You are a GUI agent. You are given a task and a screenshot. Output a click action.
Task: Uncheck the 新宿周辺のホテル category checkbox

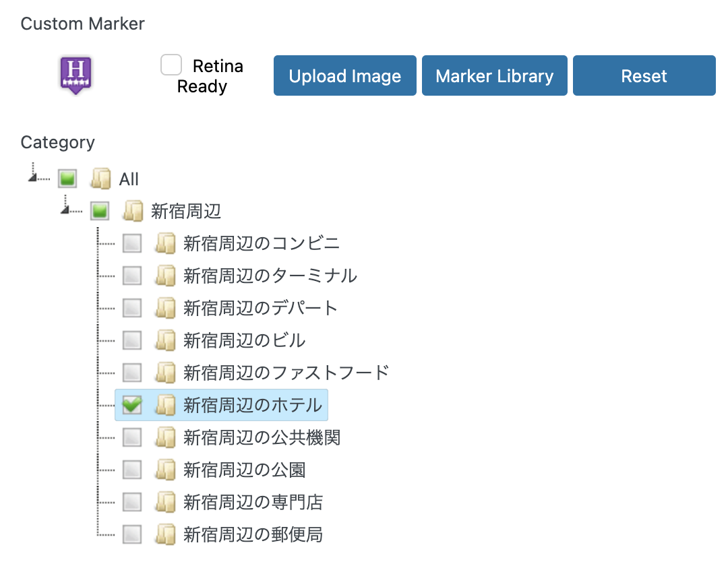(132, 405)
